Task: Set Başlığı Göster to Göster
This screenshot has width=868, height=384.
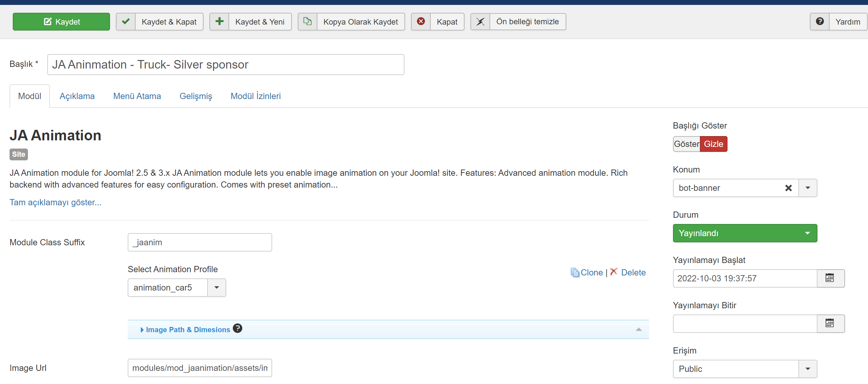Action: [x=686, y=144]
